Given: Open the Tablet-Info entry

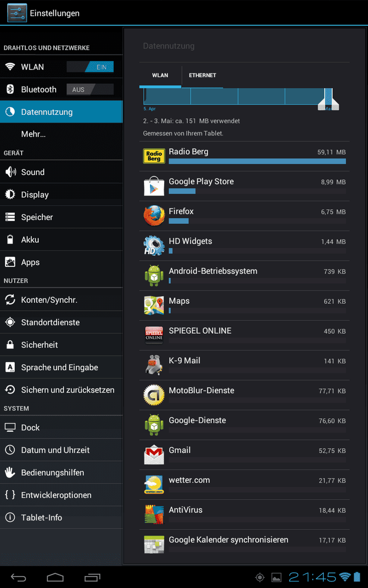Looking at the screenshot, I should click(61, 518).
